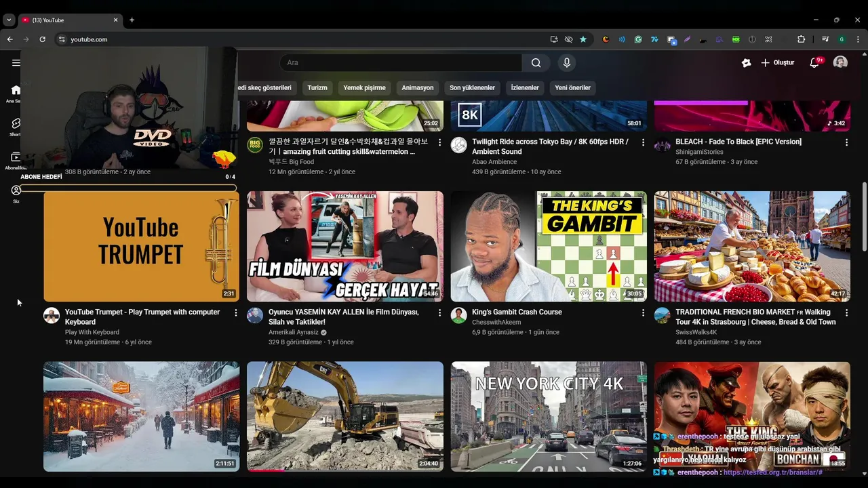Select the Yeni öneriler filter chip

tap(573, 87)
